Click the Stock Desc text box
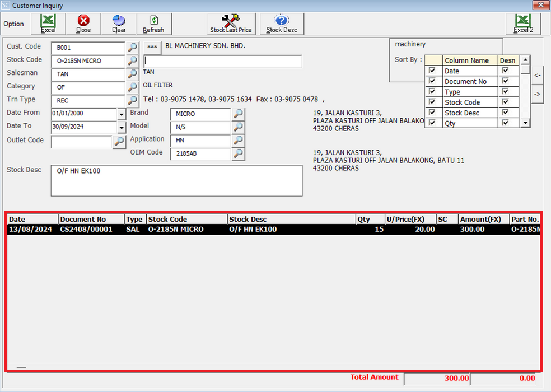The width and height of the screenshot is (551, 392). tap(176, 181)
